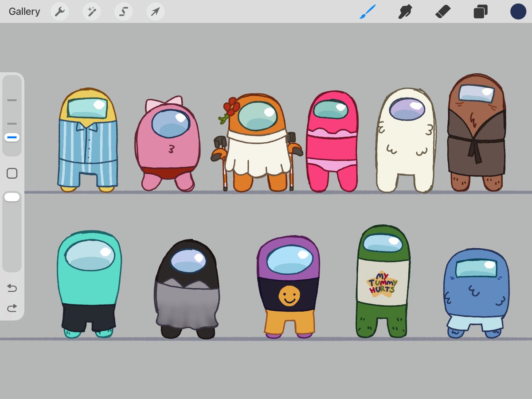Tap the white fluffy crewmate
532x399 pixels.
coord(406,141)
